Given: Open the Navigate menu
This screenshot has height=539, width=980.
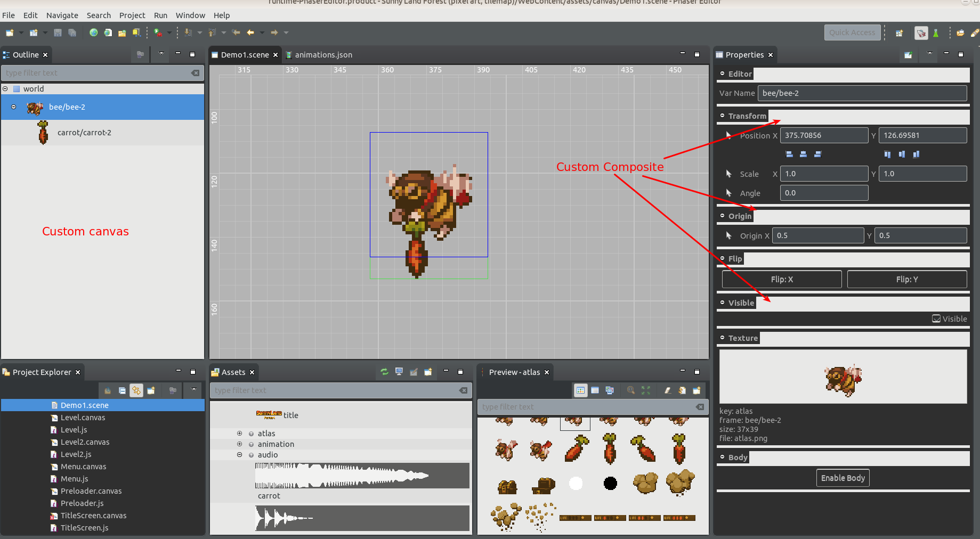Looking at the screenshot, I should [x=62, y=15].
